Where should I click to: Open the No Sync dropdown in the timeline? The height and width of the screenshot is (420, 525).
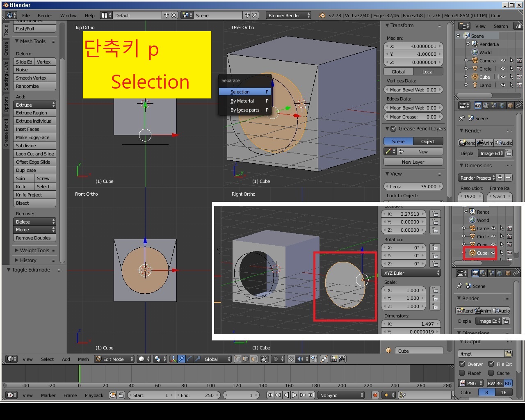pyautogui.click(x=342, y=395)
